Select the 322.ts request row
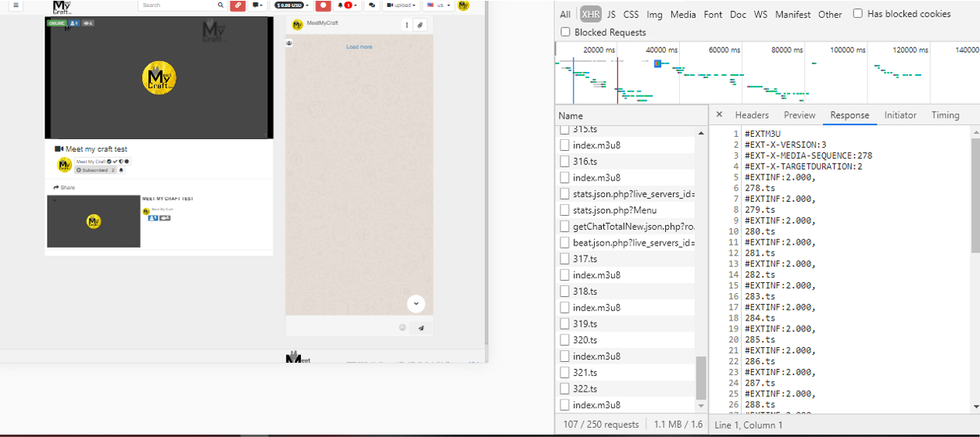This screenshot has height=437, width=980. [627, 389]
